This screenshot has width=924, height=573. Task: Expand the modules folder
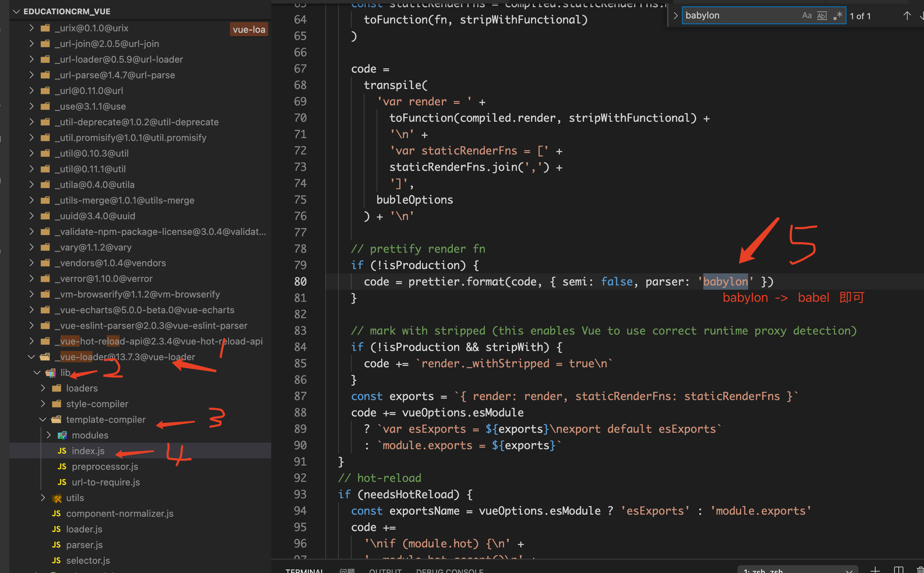[48, 435]
